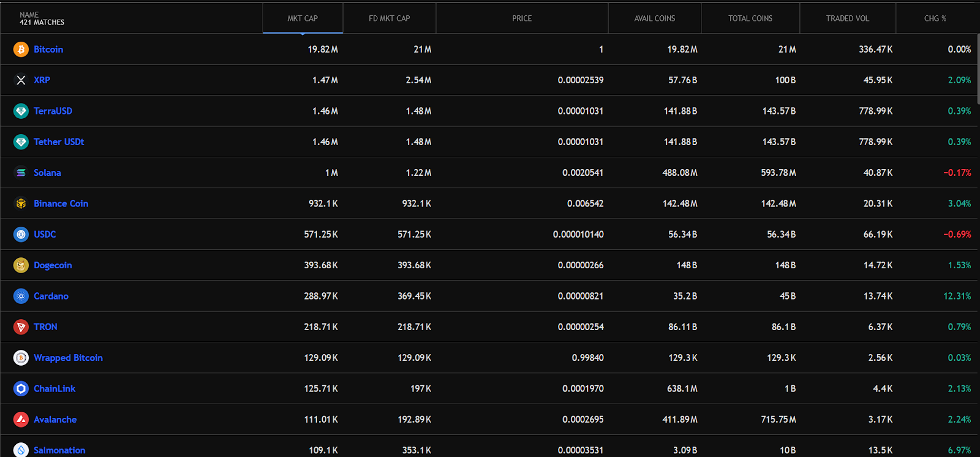Click Tether USDt's 143.57B total coins
980x457 pixels.
pyautogui.click(x=779, y=142)
